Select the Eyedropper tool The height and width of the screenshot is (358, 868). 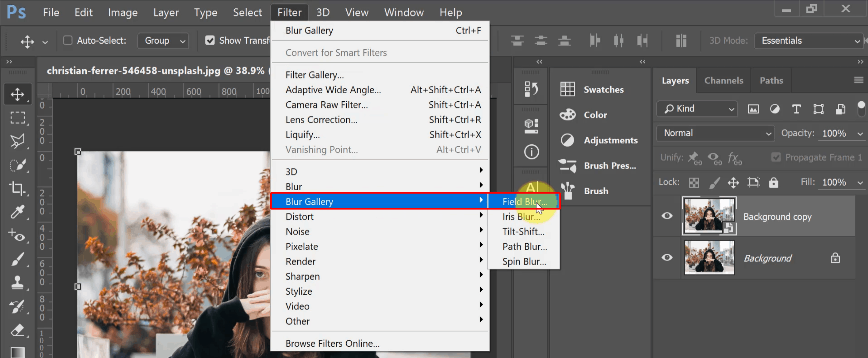[x=17, y=212]
